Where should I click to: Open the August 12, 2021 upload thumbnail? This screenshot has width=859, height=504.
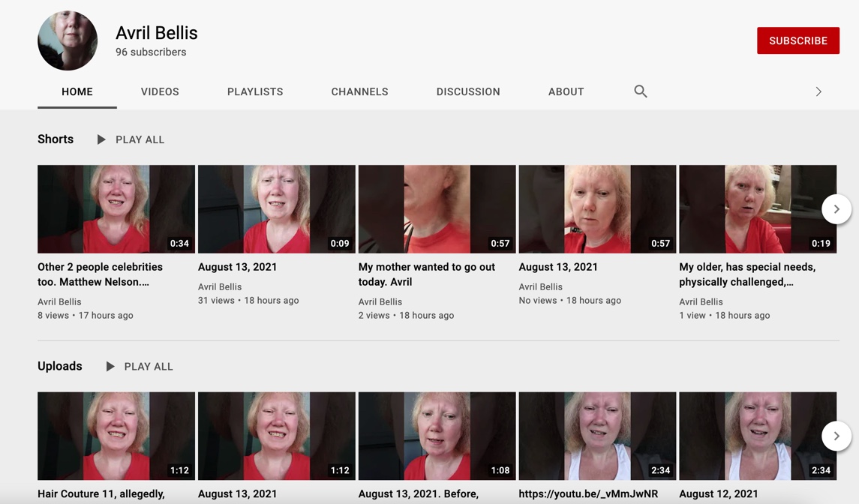pos(758,436)
